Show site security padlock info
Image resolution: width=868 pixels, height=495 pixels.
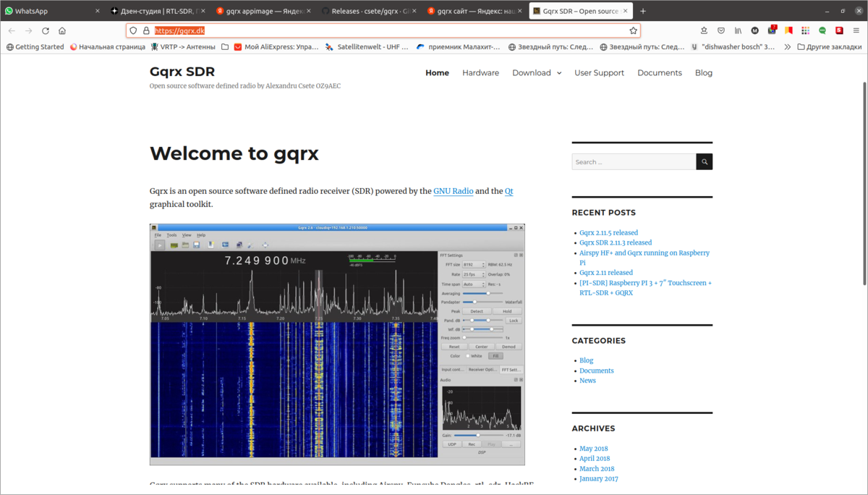pyautogui.click(x=145, y=30)
